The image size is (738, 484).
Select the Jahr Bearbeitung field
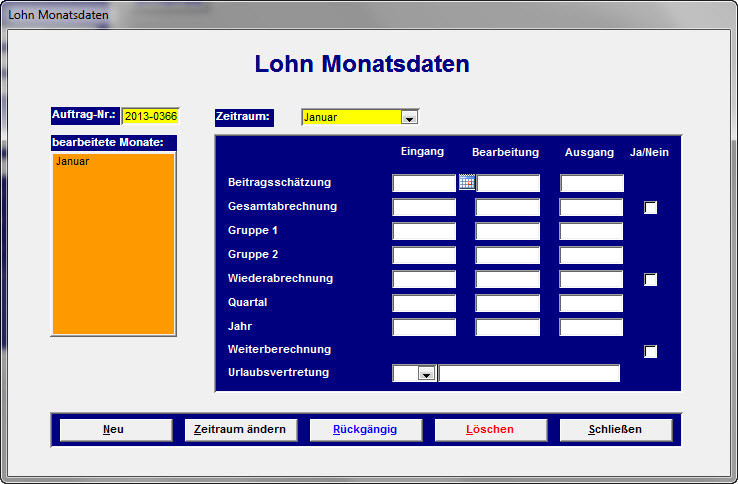(x=507, y=327)
